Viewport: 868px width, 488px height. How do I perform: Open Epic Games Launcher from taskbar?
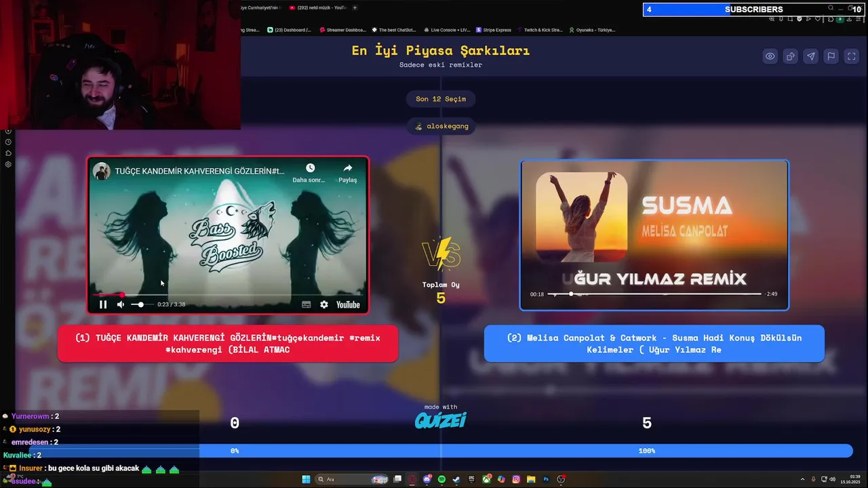471,479
